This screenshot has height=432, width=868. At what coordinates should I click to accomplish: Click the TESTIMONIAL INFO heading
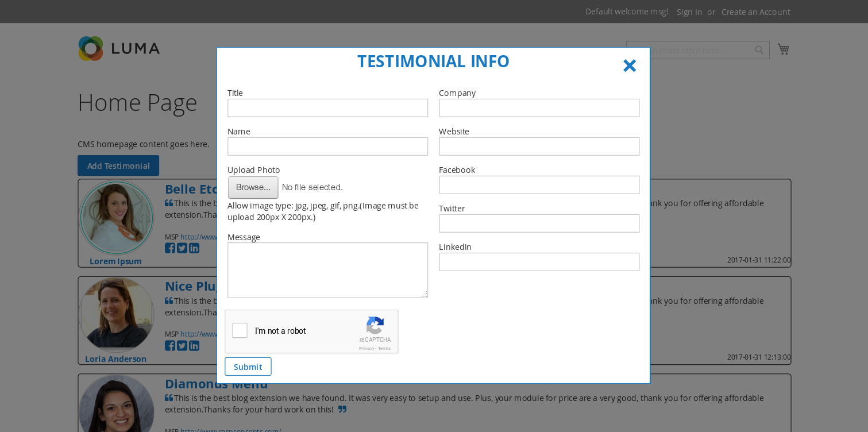433,61
